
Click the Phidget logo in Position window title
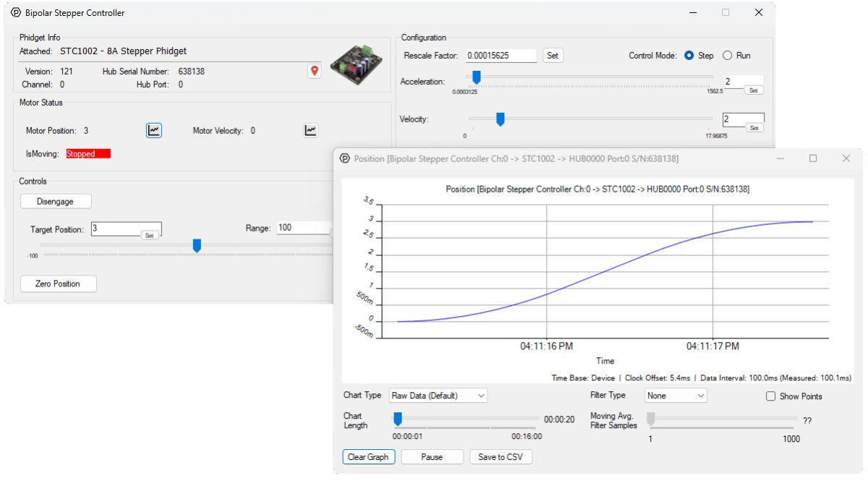(x=345, y=158)
